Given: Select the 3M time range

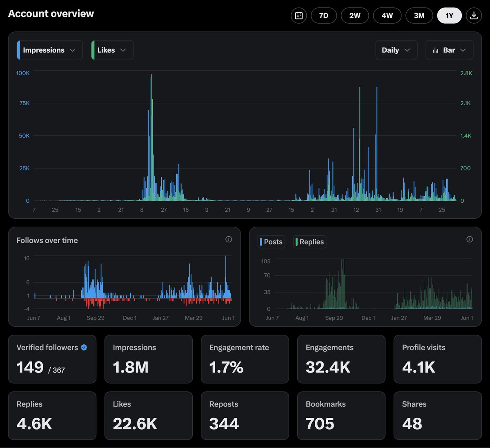Looking at the screenshot, I should click(419, 16).
